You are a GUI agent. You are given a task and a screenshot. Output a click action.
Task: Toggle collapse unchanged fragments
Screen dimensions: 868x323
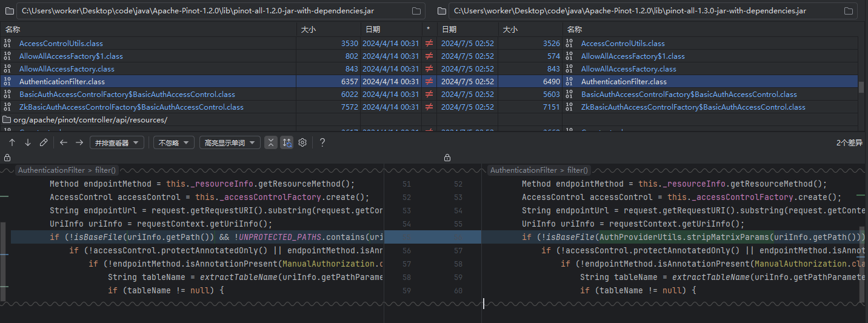(271, 142)
